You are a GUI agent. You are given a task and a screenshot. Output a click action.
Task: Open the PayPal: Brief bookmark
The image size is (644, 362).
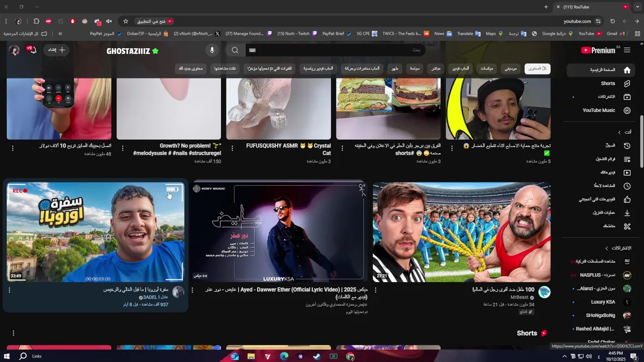click(x=336, y=34)
